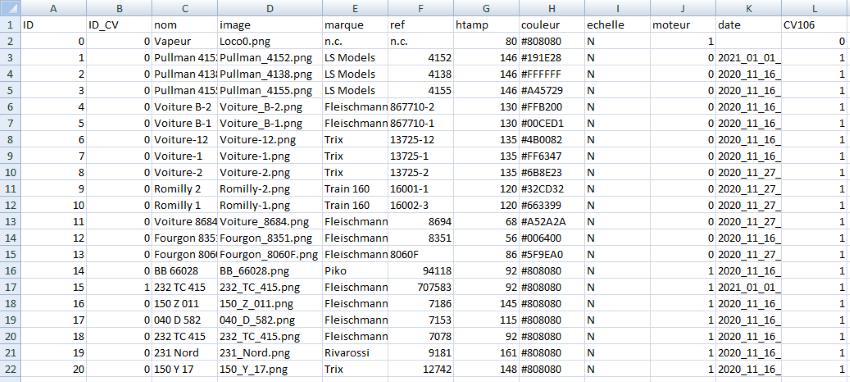Select the marque cell 'Train 160' in row 11
Viewport: 850px width, 382px height.
coord(356,189)
